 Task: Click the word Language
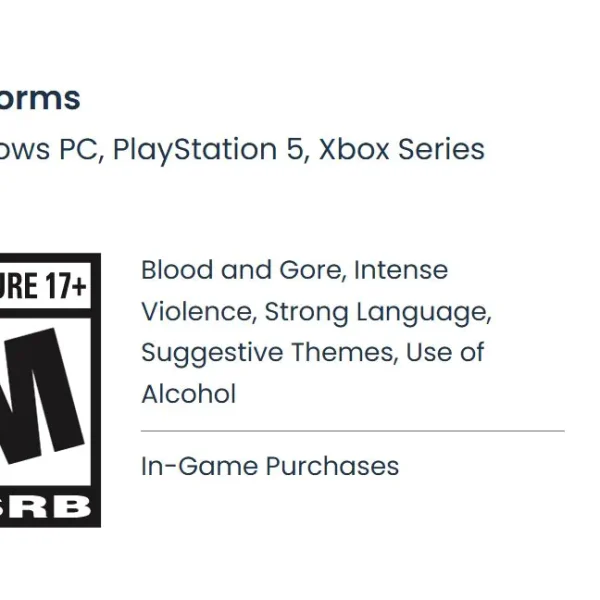tap(424, 313)
